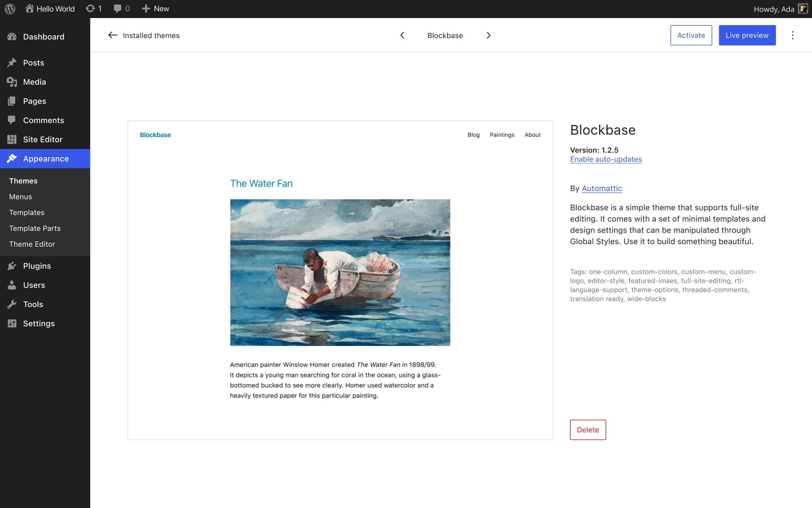Click the Settings sliders icon

coord(12,323)
